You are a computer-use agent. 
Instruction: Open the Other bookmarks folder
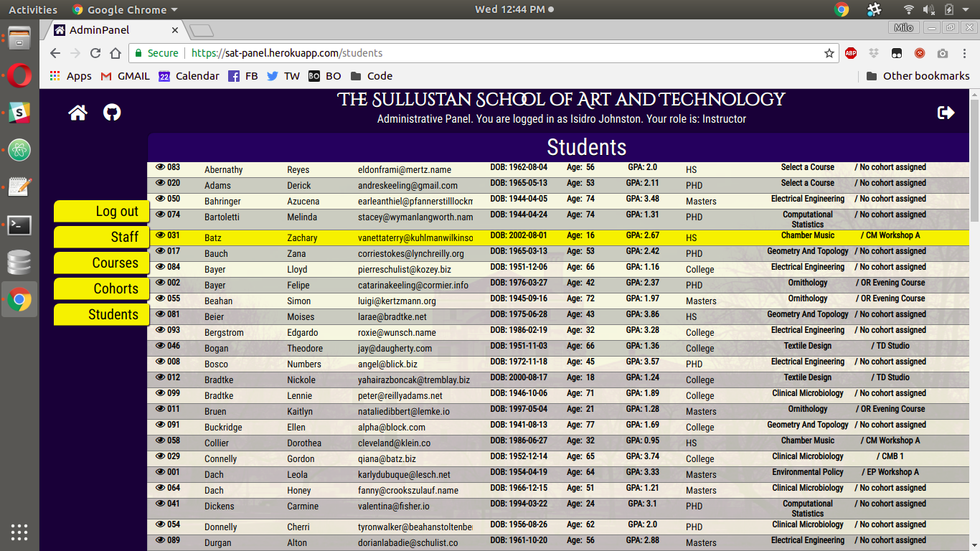918,76
